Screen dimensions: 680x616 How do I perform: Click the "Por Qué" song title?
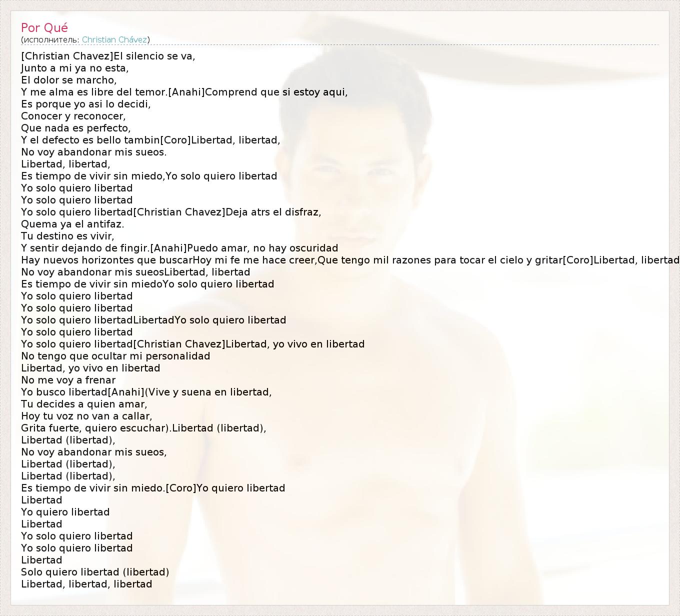tap(44, 27)
